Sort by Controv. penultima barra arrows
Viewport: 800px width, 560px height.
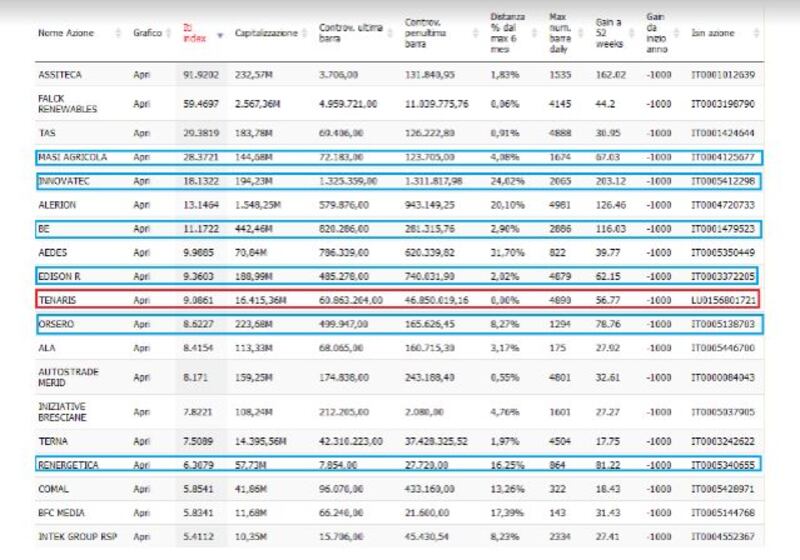click(x=476, y=33)
